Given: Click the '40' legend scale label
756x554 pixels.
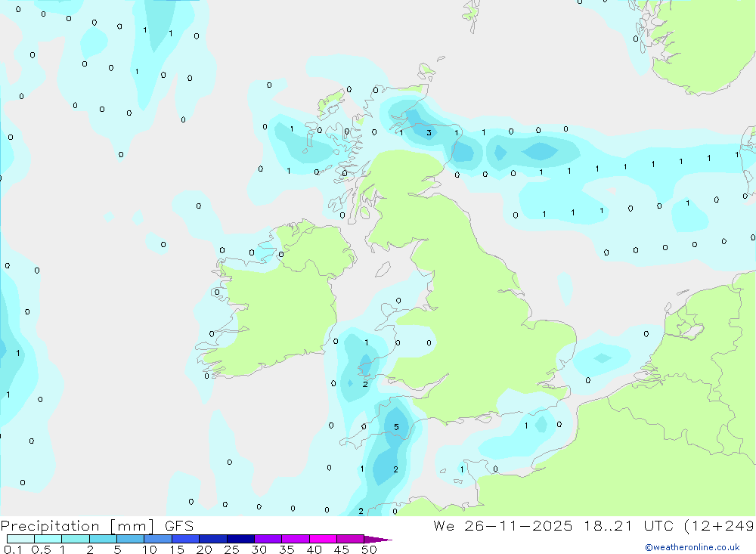Looking at the screenshot, I should tap(314, 549).
